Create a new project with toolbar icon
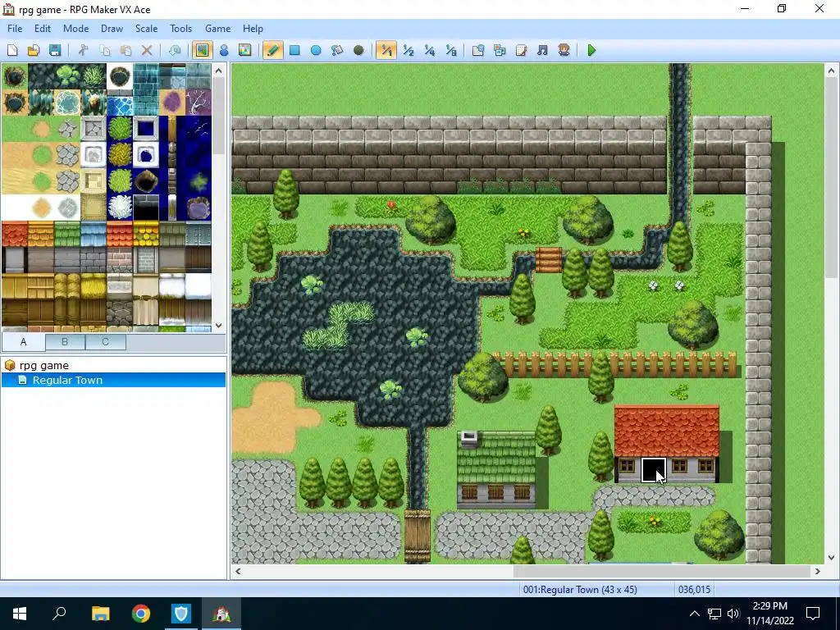The height and width of the screenshot is (630, 840). click(12, 50)
